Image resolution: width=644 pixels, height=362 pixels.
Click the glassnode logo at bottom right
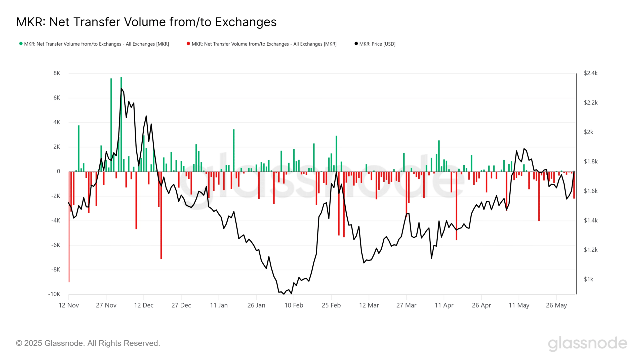click(587, 343)
